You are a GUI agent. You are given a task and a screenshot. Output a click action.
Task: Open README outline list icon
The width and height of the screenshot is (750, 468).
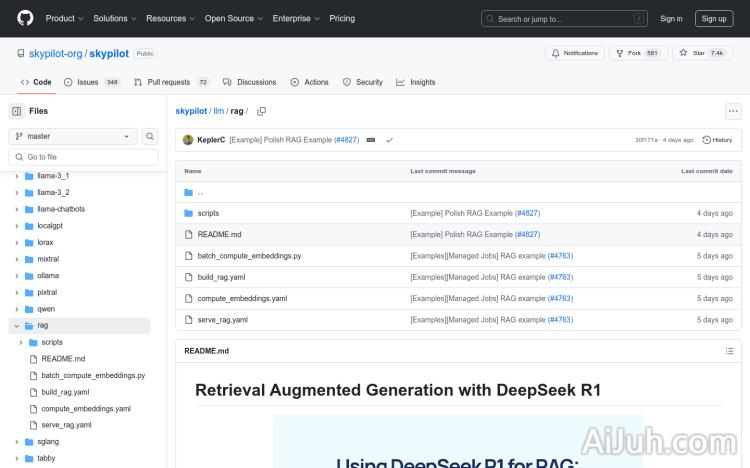click(x=733, y=351)
